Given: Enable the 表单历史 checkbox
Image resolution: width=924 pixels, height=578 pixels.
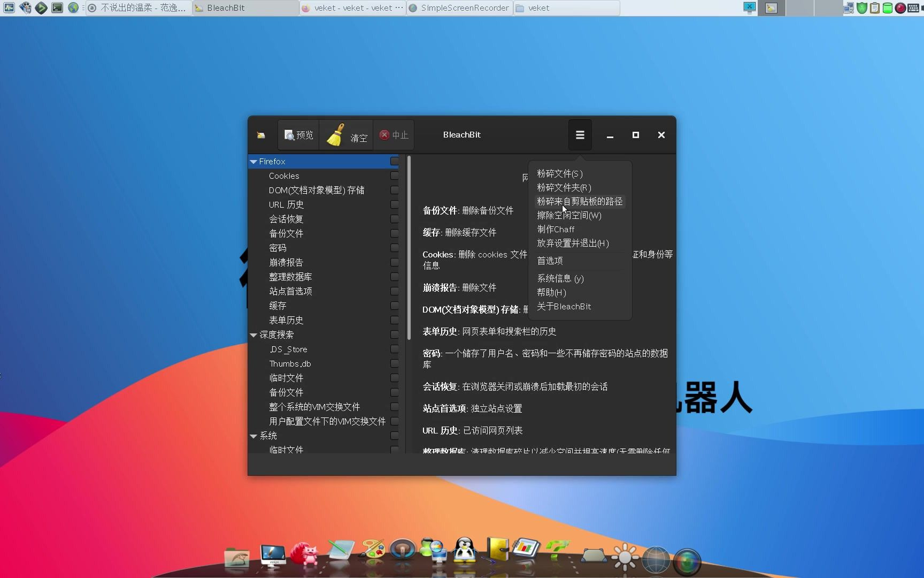Looking at the screenshot, I should [395, 320].
